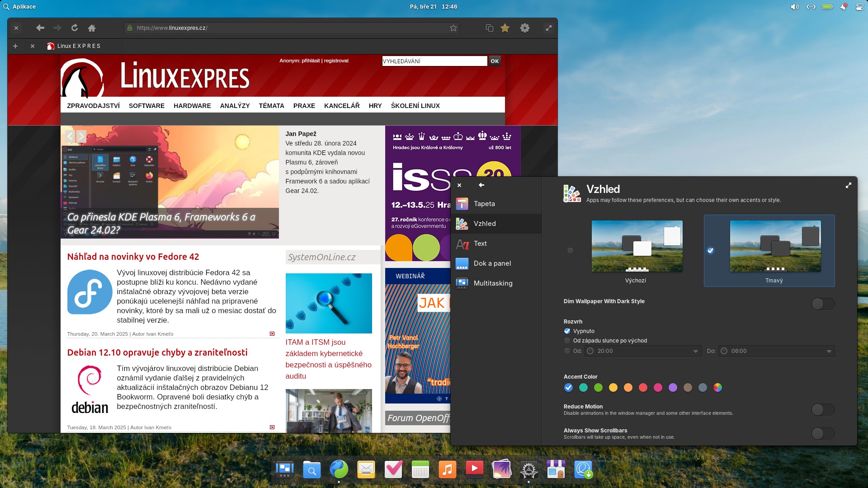Open article Náhľad na novinky vo Fedore 42
868x488 pixels.
pyautogui.click(x=133, y=257)
